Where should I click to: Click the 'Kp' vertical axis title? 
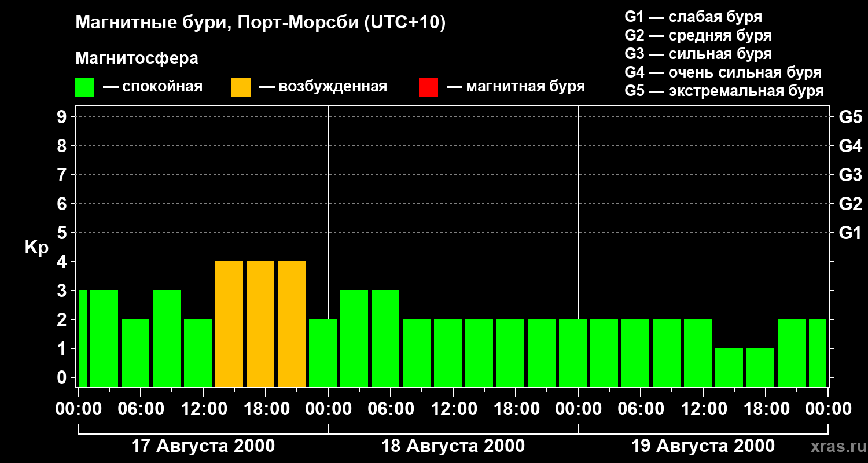36,248
